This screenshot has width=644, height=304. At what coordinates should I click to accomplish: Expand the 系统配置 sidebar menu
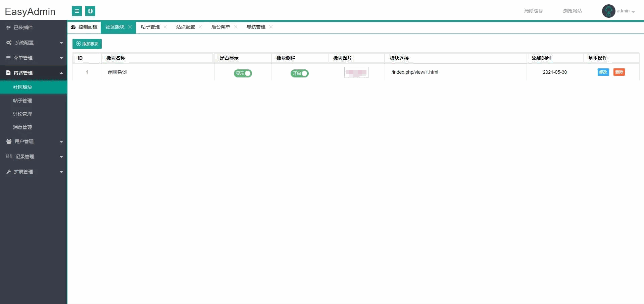click(x=34, y=43)
